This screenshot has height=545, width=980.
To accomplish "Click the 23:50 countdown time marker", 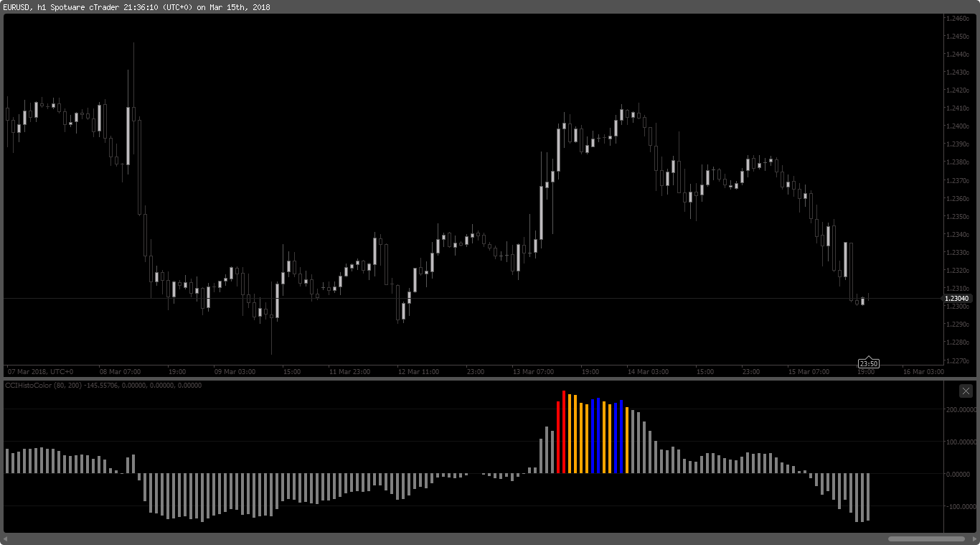I will coord(868,363).
